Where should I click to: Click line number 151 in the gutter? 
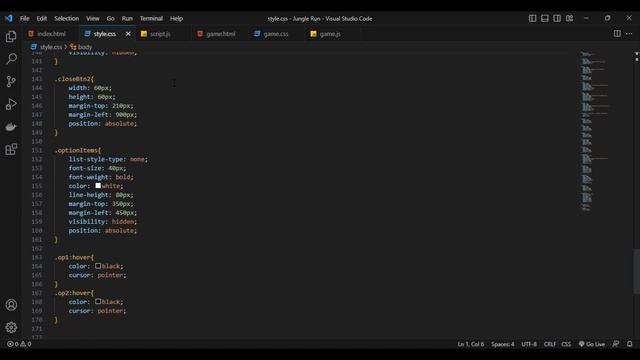click(x=37, y=150)
